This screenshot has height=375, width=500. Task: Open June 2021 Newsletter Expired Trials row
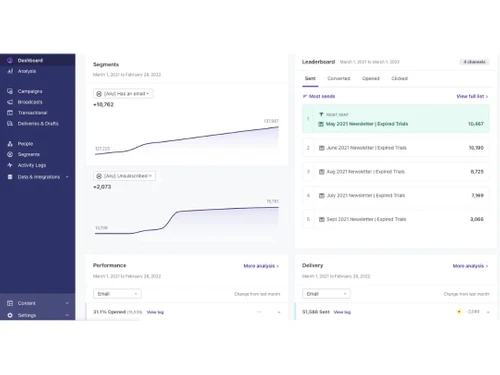(396, 148)
